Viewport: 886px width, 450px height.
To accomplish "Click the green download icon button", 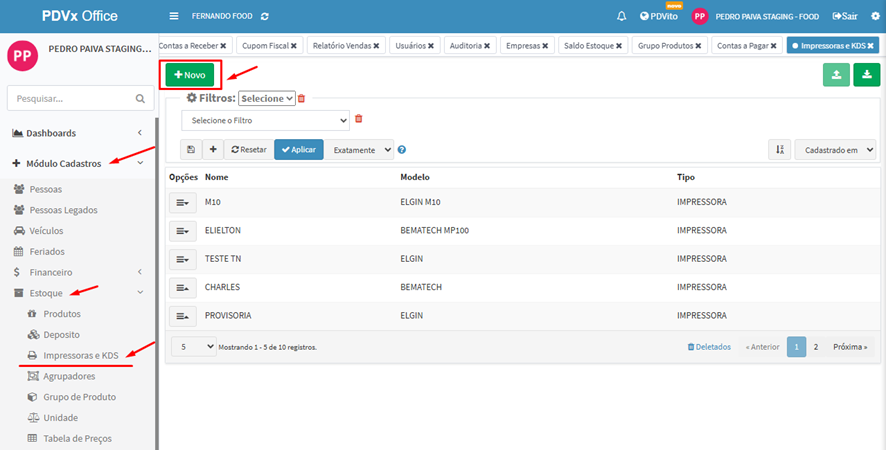I will click(864, 76).
